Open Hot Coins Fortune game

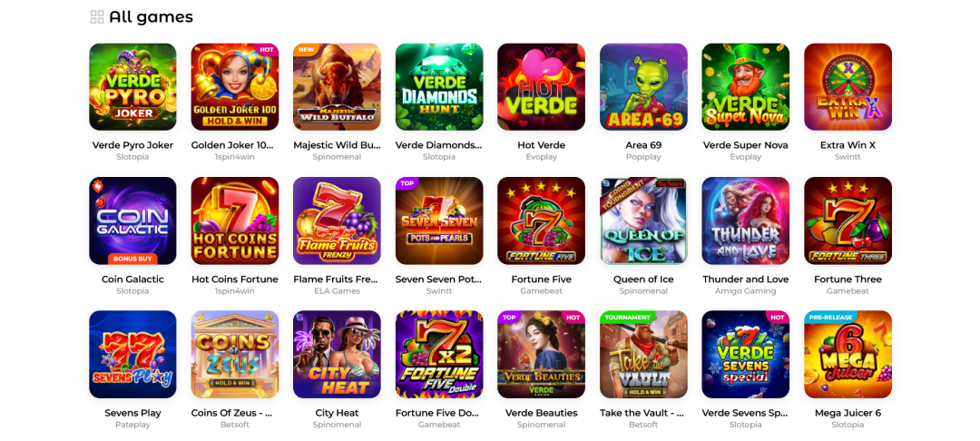point(234,220)
